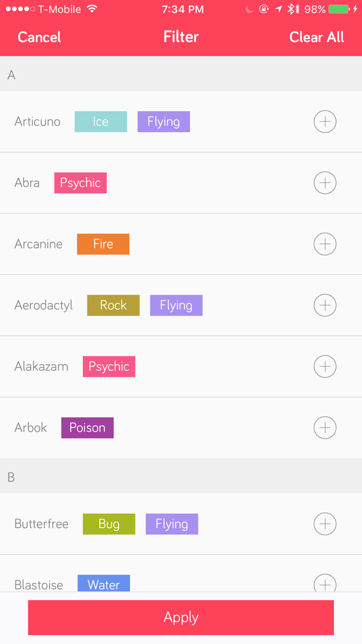Image resolution: width=362 pixels, height=644 pixels.
Task: Select the Poison tag on Arbok
Action: pyautogui.click(x=87, y=428)
